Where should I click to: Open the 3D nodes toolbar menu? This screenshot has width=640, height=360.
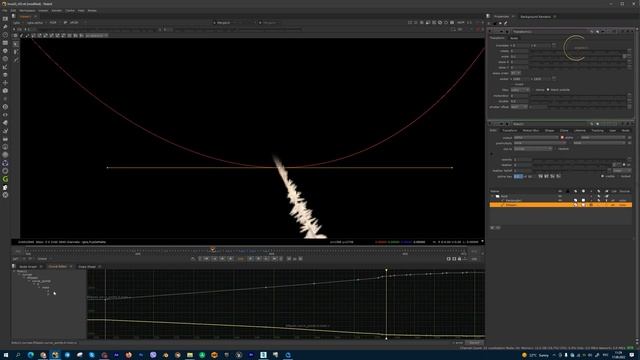tap(5, 91)
